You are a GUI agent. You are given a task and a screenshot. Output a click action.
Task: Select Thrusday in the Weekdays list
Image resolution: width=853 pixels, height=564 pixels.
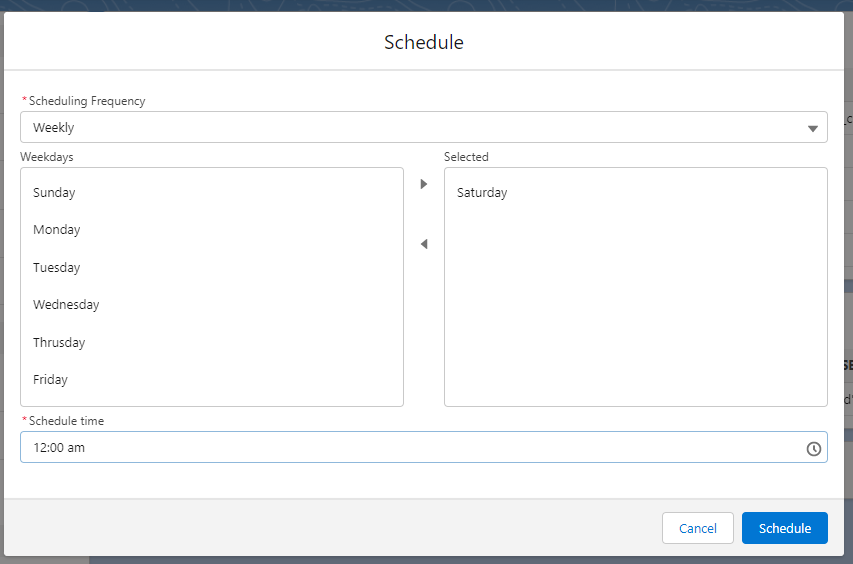click(59, 343)
